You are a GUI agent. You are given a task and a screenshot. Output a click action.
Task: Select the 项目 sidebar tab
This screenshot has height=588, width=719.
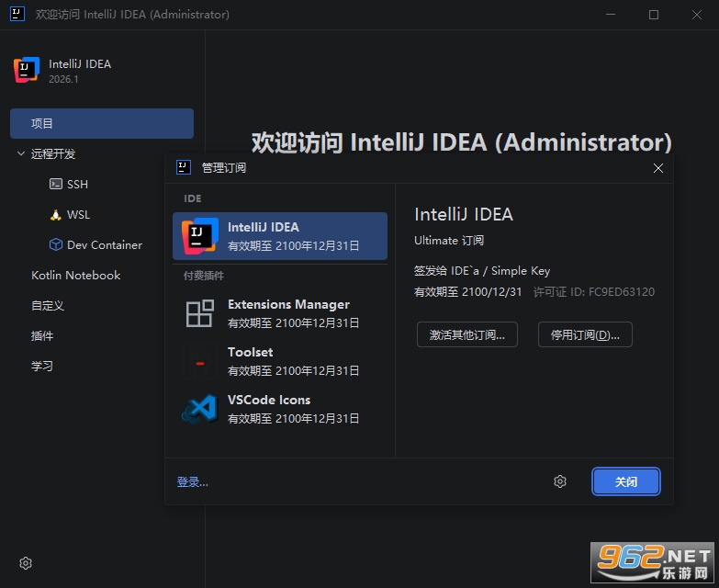(102, 123)
